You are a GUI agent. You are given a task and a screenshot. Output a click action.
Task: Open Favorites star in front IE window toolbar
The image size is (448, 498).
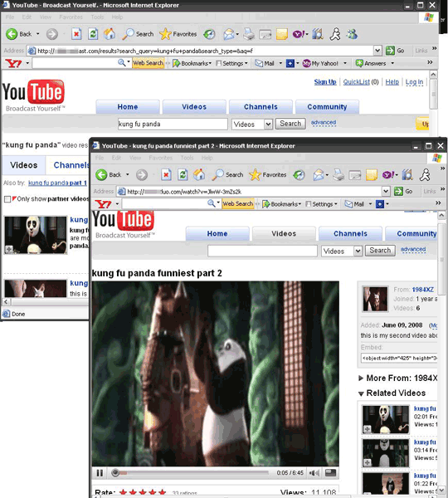268,174
